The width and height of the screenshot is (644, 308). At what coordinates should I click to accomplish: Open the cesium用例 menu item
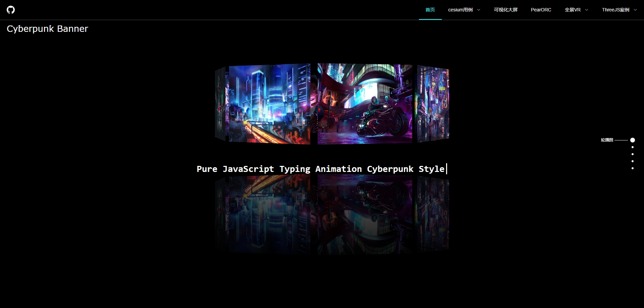click(460, 10)
